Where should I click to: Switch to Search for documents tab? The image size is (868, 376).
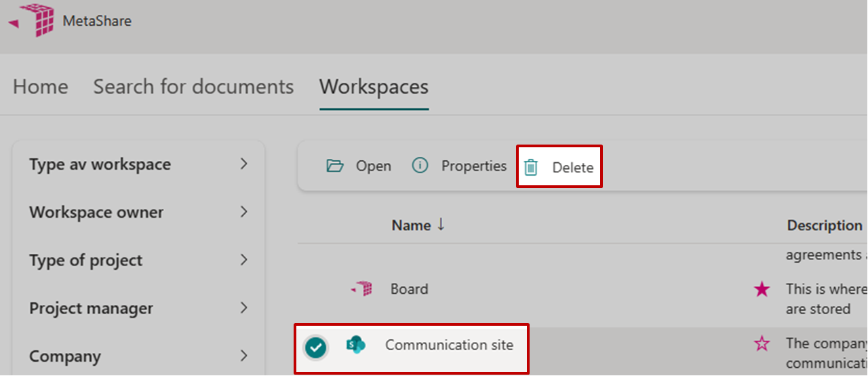point(193,87)
